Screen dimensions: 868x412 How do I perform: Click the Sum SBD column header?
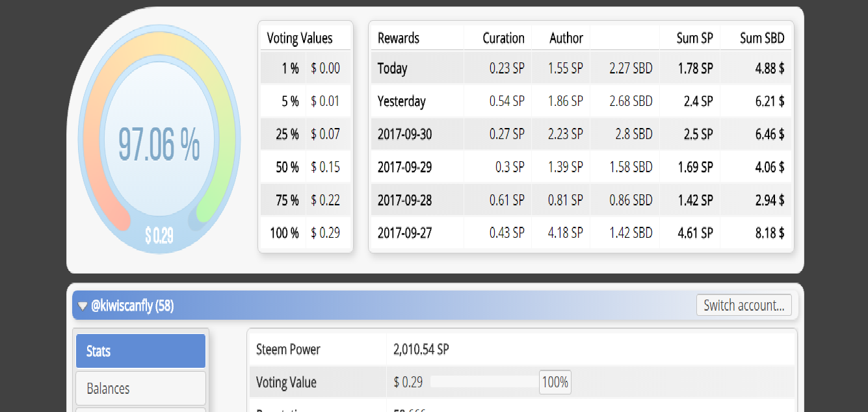[762, 38]
